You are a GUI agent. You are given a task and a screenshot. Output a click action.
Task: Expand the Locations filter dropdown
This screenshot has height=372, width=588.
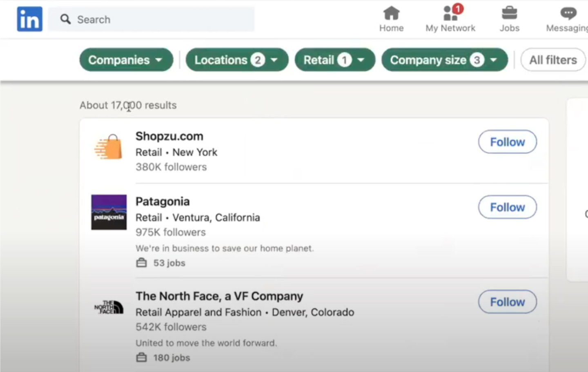[x=237, y=60]
